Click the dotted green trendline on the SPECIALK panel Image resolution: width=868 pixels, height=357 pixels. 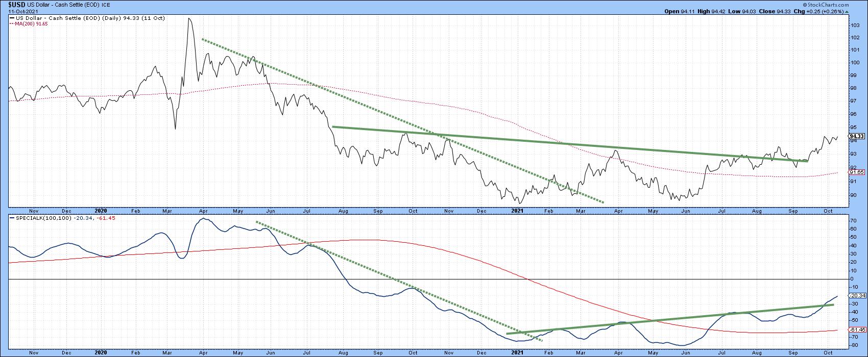398,281
